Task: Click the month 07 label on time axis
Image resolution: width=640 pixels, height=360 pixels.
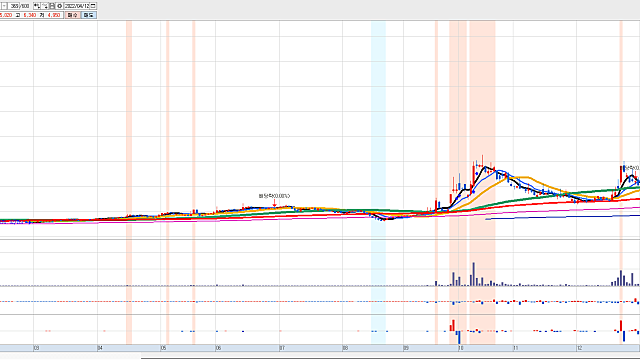Action: [x=282, y=348]
